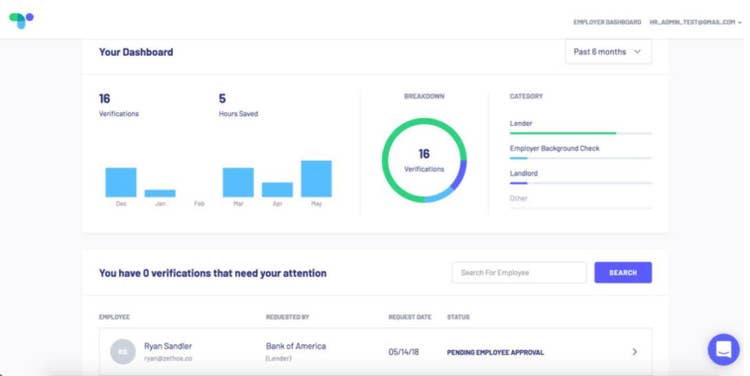The width and height of the screenshot is (750, 376).
Task: Click the Dec bar in the chart
Action: (x=121, y=182)
